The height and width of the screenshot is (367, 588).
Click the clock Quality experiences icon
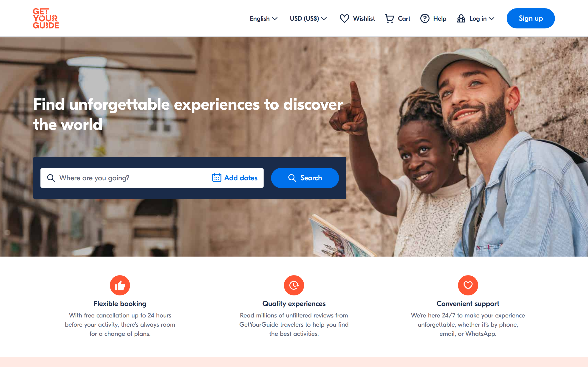click(294, 285)
